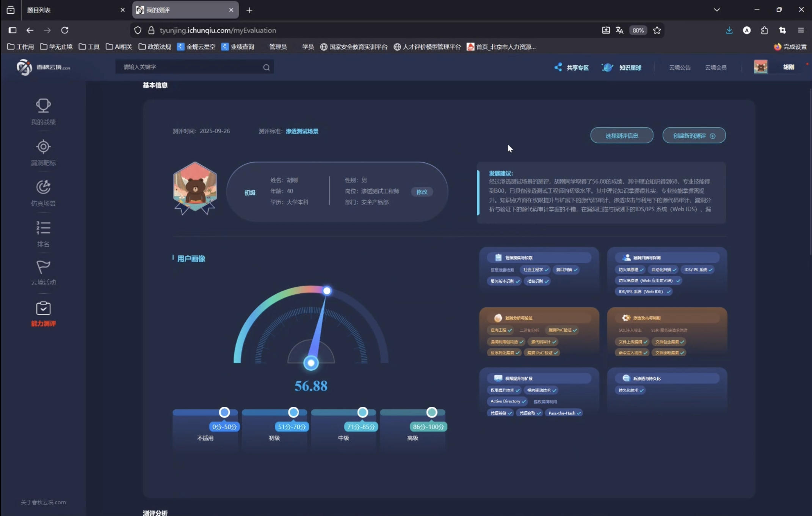Click the 51分-70分 初级 score level marker

tap(293, 412)
